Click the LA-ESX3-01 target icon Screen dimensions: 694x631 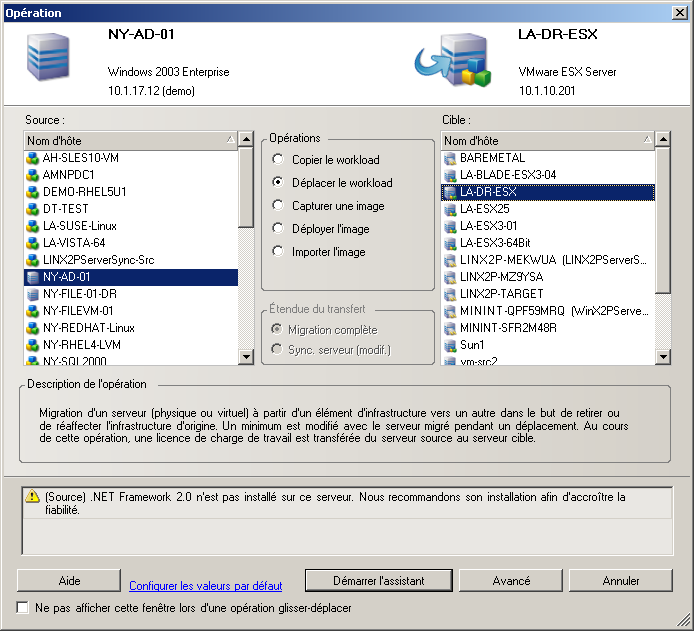(x=450, y=226)
